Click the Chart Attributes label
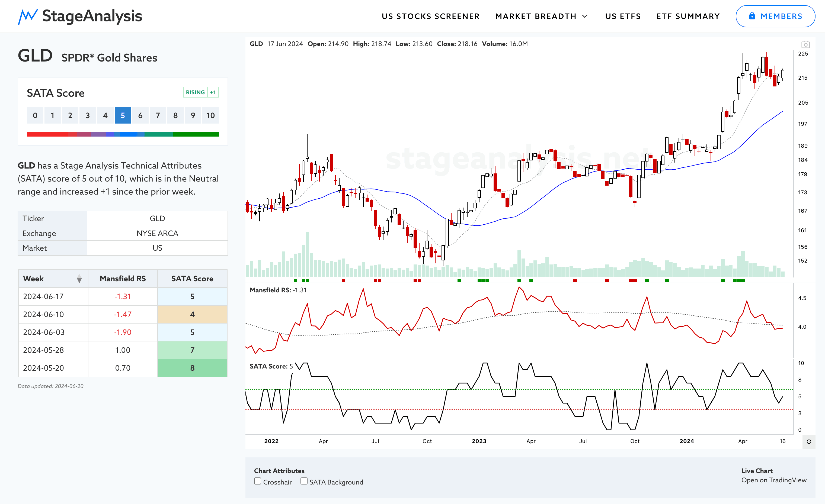Screen dimensions: 825x504 pyautogui.click(x=279, y=471)
